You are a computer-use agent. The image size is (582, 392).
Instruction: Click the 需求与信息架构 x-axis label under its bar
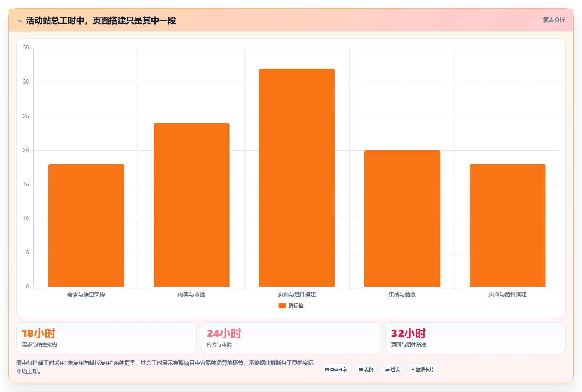click(x=86, y=294)
